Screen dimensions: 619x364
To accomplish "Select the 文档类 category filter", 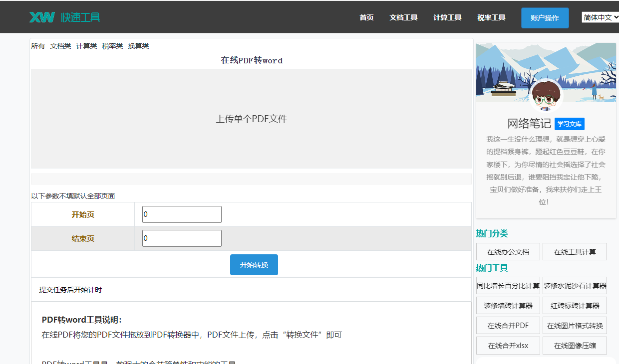I will tap(60, 46).
